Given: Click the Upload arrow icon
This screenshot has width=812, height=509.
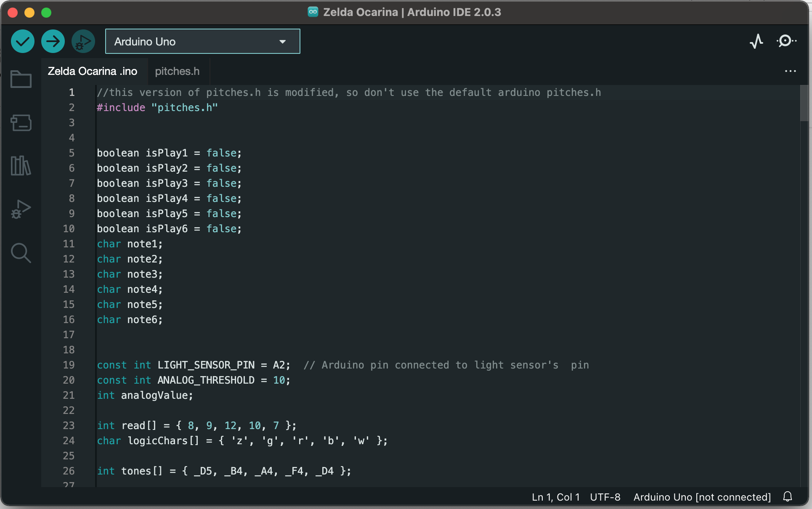Looking at the screenshot, I should click(53, 41).
